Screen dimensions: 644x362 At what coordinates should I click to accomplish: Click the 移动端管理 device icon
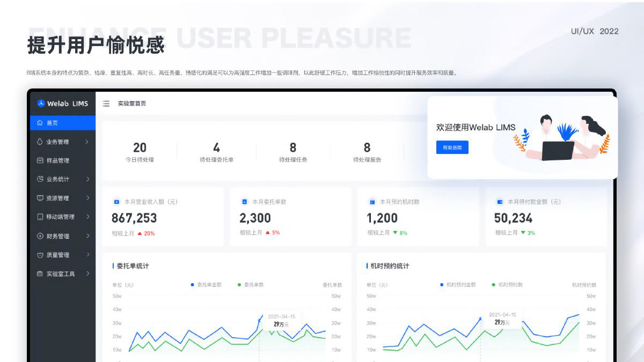[40, 217]
